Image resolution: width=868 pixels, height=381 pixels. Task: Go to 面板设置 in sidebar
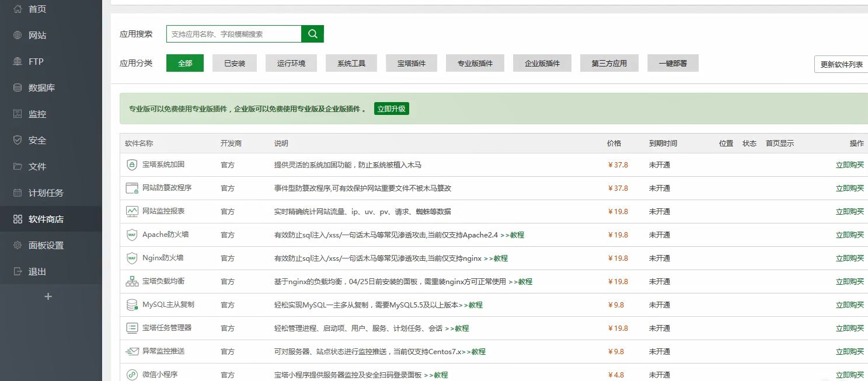(x=51, y=245)
